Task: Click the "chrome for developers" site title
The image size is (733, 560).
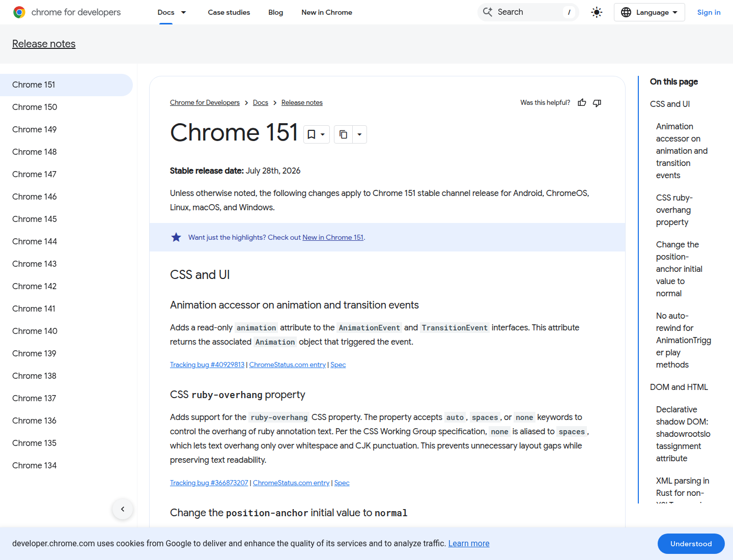Action: click(76, 12)
